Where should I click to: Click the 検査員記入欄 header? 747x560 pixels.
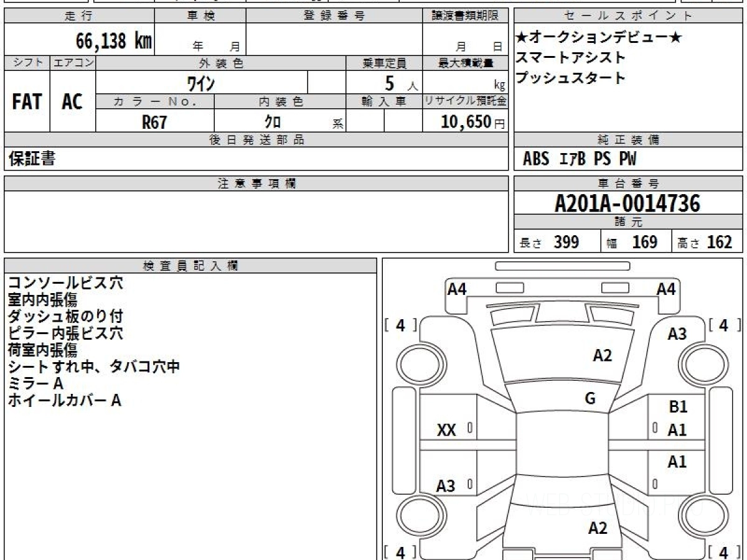[190, 266]
